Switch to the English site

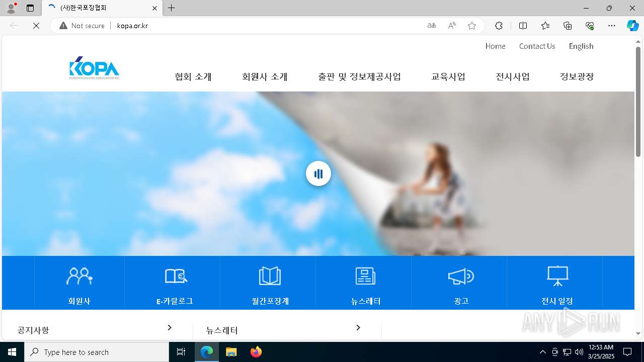click(x=581, y=46)
